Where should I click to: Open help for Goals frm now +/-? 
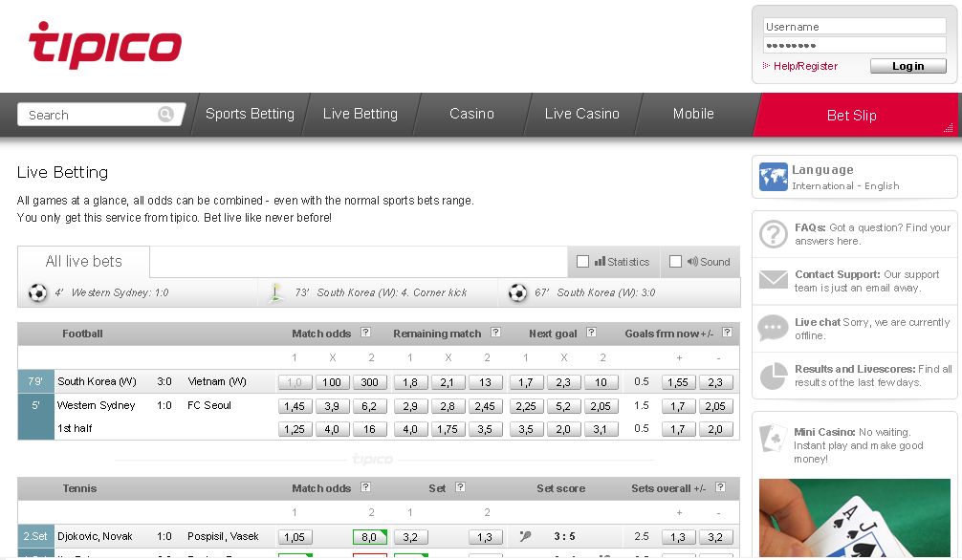(727, 333)
